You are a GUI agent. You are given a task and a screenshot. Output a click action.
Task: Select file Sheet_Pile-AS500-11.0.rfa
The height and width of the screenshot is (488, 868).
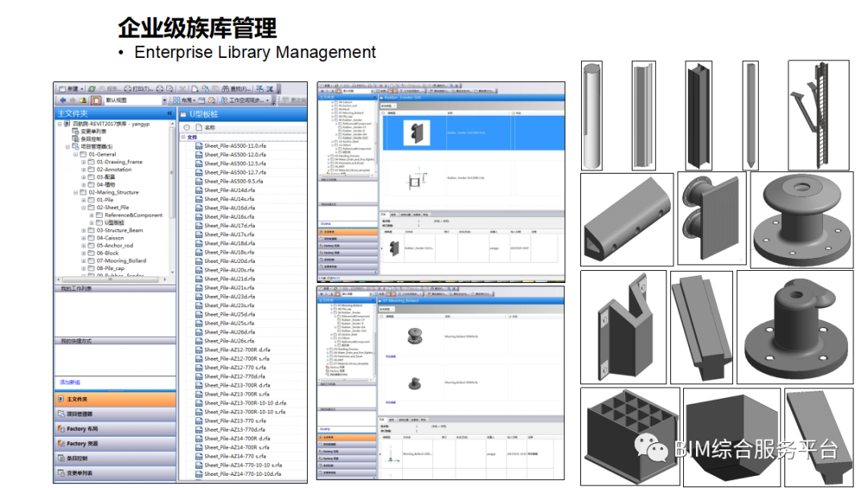tap(235, 146)
